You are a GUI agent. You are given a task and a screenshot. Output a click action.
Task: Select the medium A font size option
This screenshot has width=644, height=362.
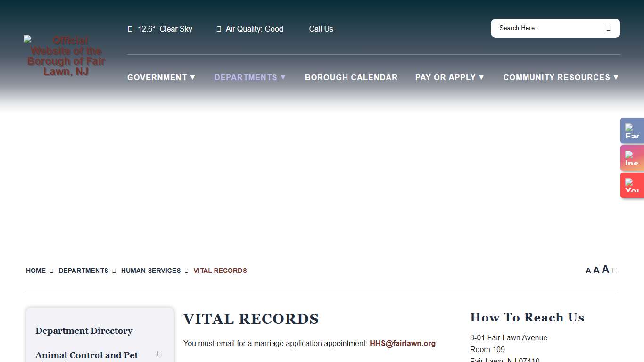point(596,270)
